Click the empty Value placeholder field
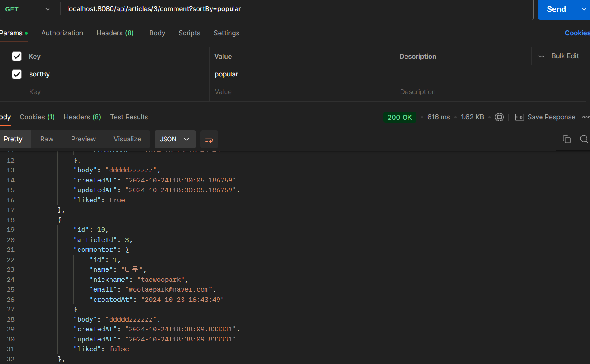The height and width of the screenshot is (364, 590). [302, 92]
